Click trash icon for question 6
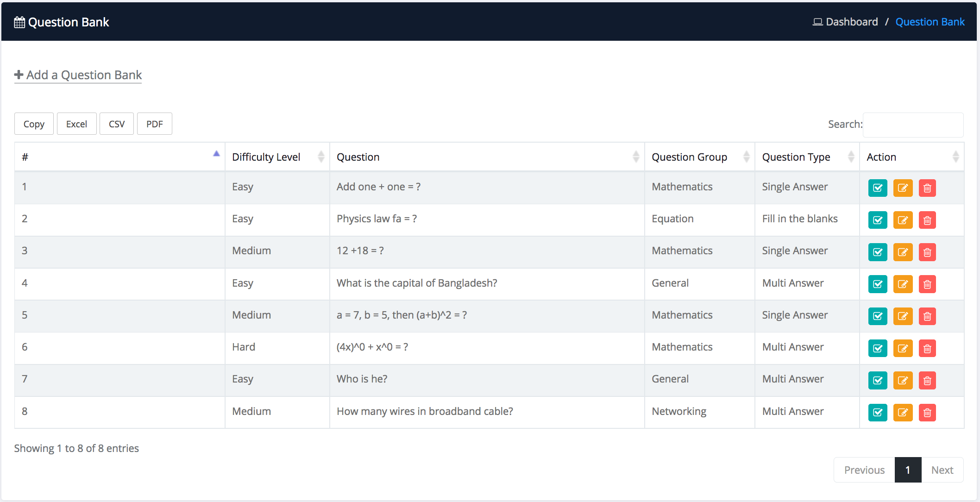Screen dimensions: 980x502 pyautogui.click(x=927, y=348)
